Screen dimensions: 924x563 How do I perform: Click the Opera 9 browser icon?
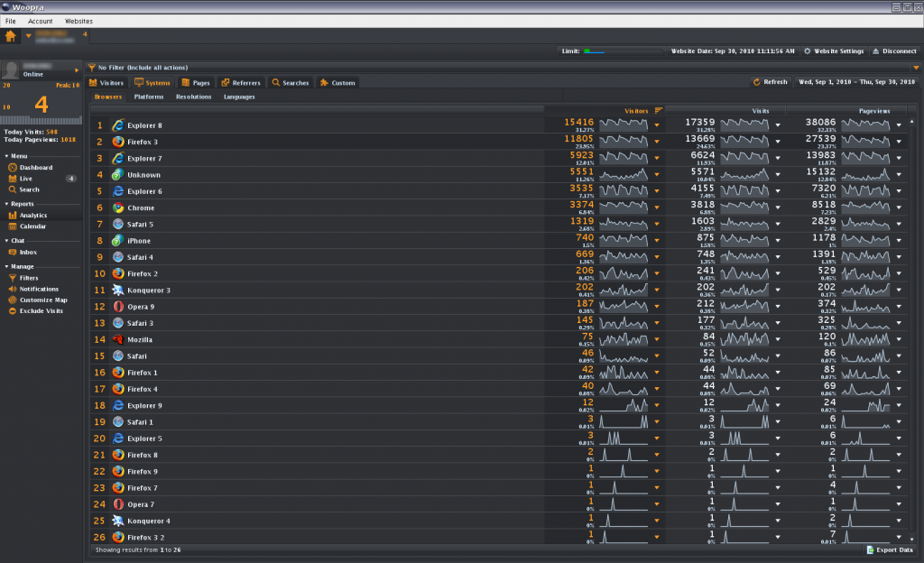[118, 307]
